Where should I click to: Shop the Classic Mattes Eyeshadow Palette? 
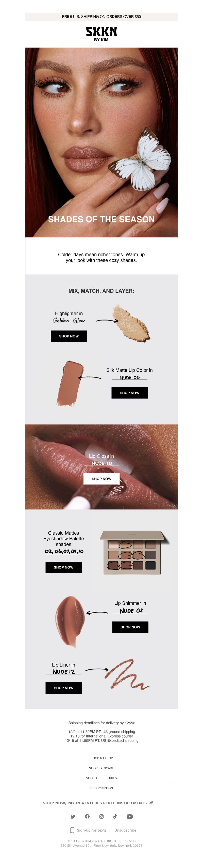tap(63, 567)
